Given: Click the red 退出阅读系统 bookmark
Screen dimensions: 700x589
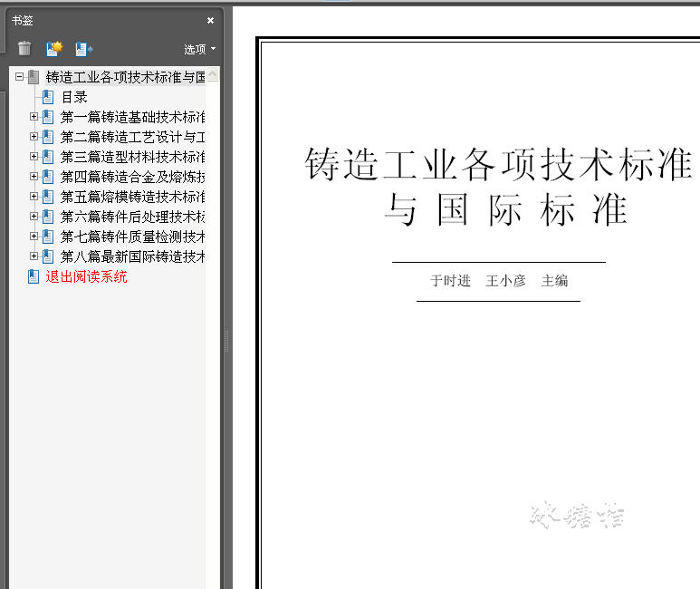Looking at the screenshot, I should pos(86,276).
